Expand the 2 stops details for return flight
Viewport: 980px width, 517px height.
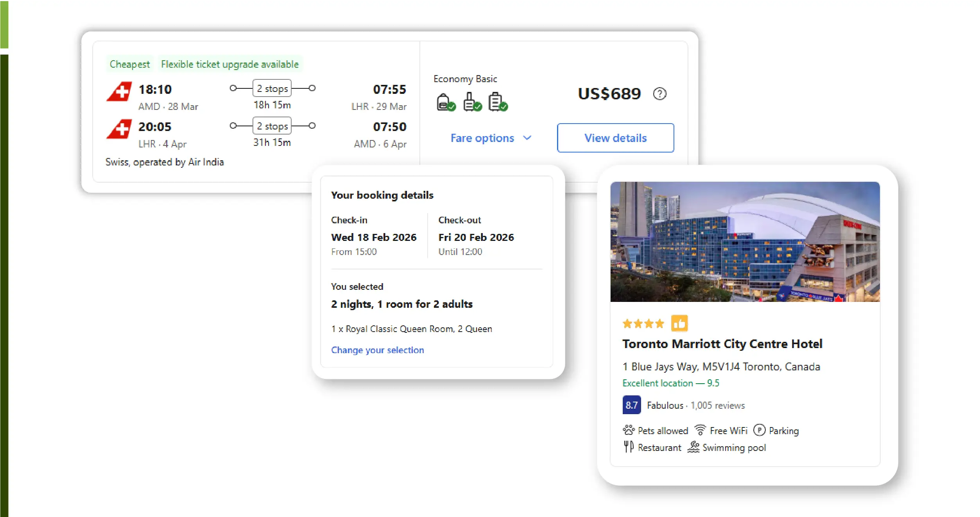point(272,126)
